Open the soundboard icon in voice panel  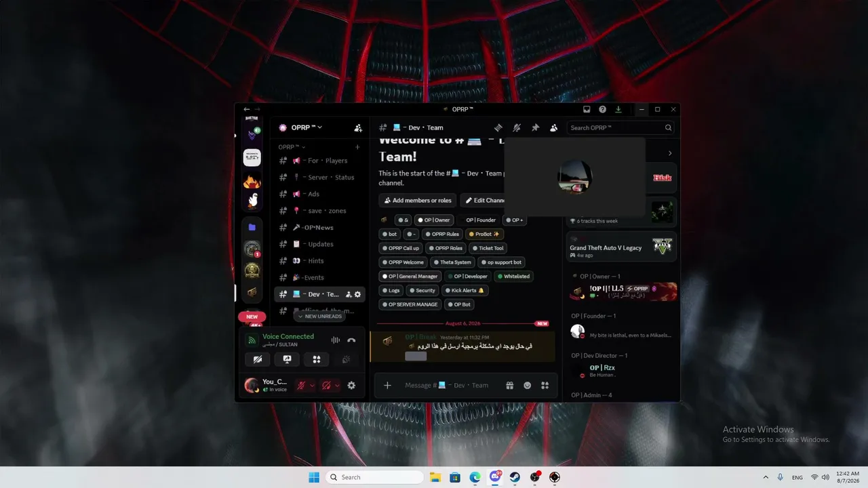346,359
